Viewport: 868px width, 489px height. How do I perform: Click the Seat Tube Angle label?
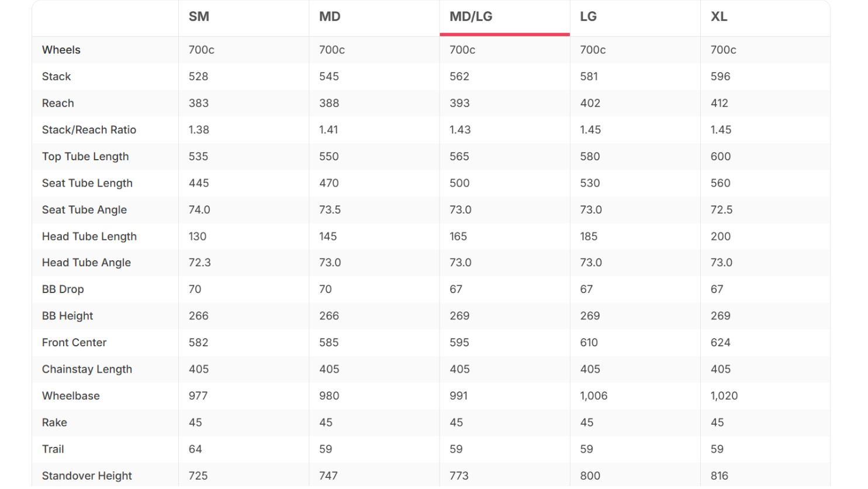84,210
